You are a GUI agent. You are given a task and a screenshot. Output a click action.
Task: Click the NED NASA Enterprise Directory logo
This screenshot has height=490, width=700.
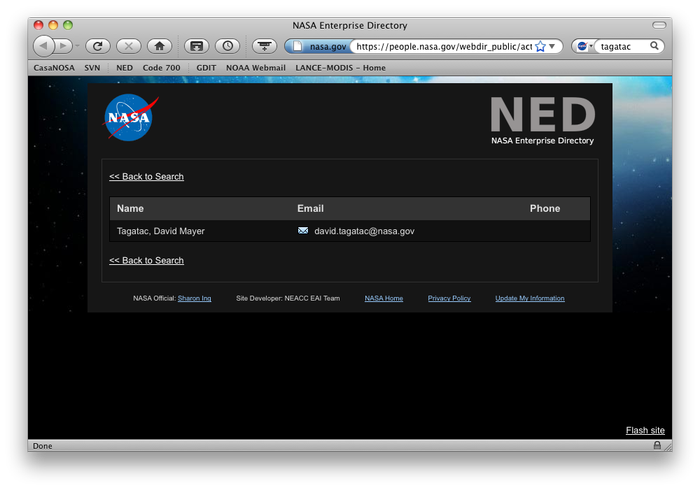pyautogui.click(x=542, y=121)
